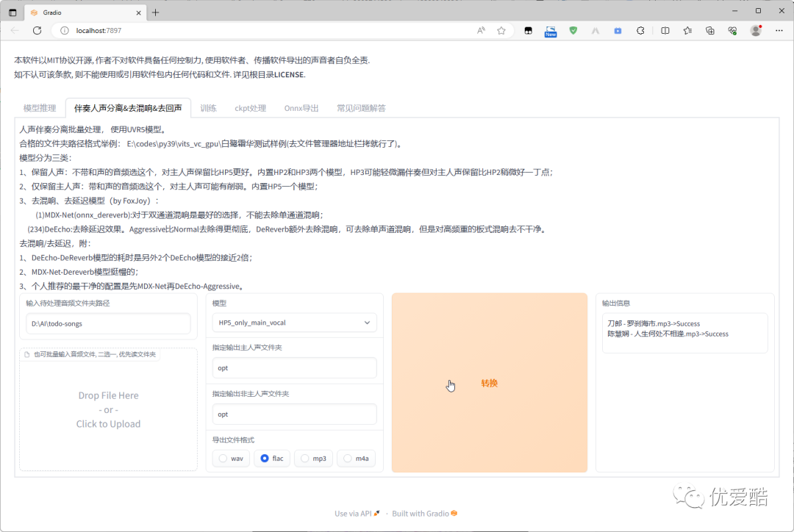Click the Drop File Here upload area
794x532 pixels.
108,409
